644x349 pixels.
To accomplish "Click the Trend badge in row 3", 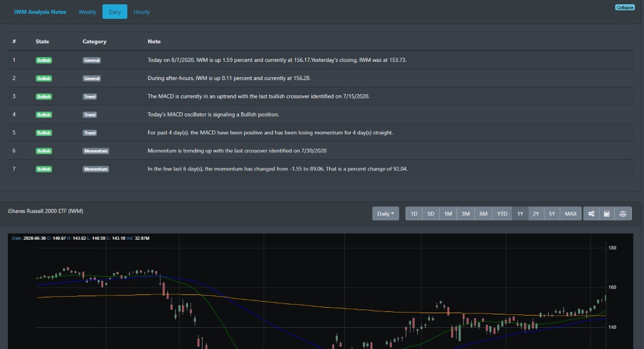I will [90, 97].
